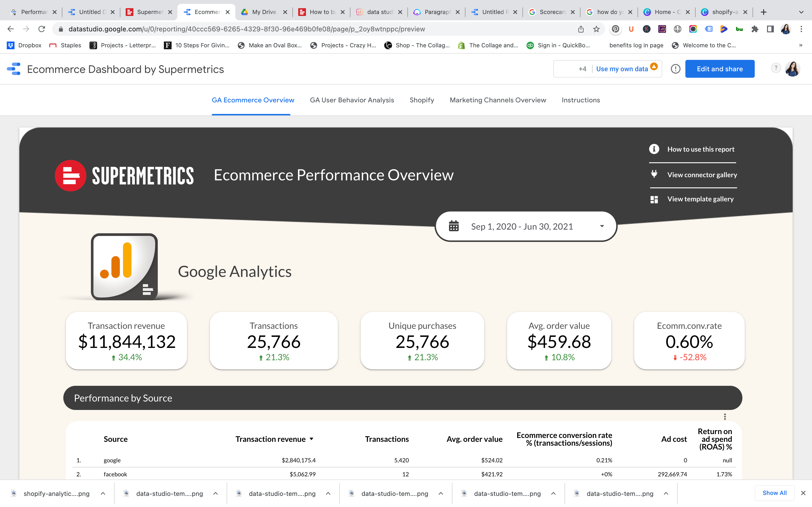Click the connector gallery download icon
The image size is (812, 507).
tap(655, 174)
